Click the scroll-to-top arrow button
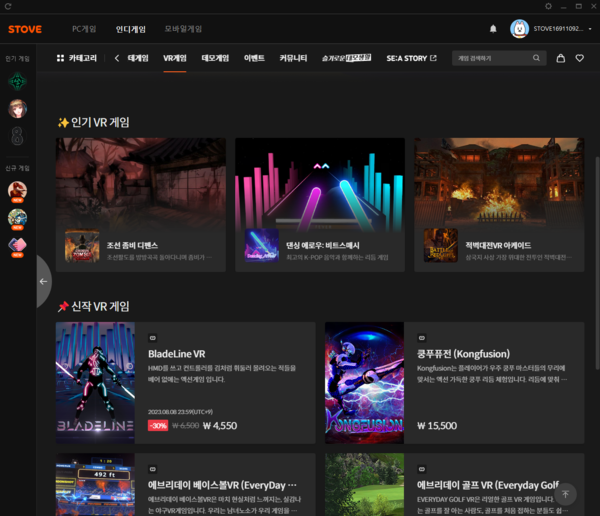This screenshot has height=516, width=600. point(565,494)
